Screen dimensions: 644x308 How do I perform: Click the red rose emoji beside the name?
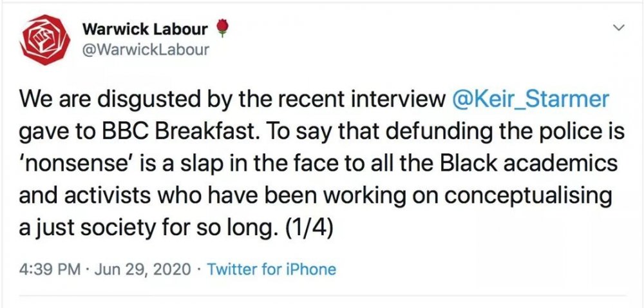222,28
